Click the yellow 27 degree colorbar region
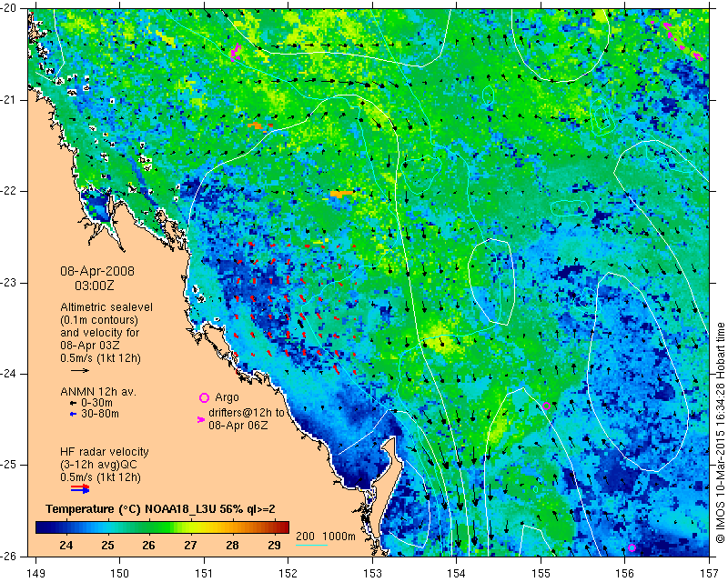Image resolution: width=728 pixels, height=582 pixels. 190,527
